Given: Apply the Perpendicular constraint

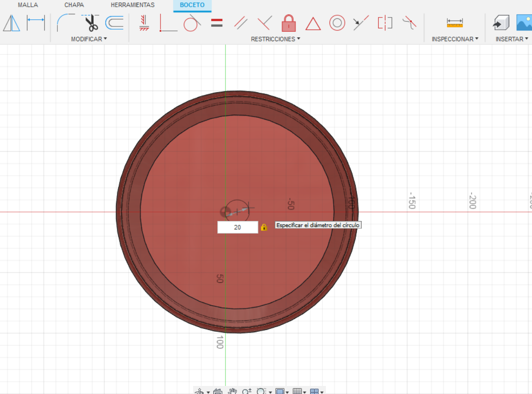Looking at the screenshot, I should (x=264, y=23).
